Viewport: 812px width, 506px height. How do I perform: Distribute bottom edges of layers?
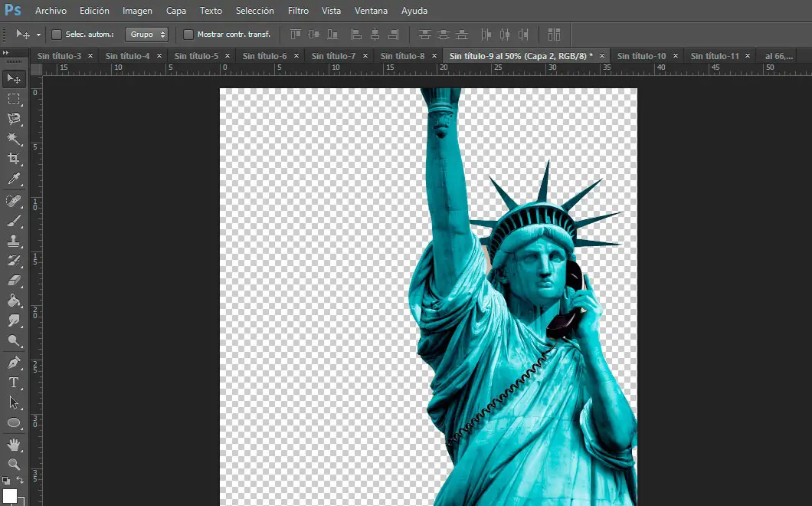tap(462, 34)
